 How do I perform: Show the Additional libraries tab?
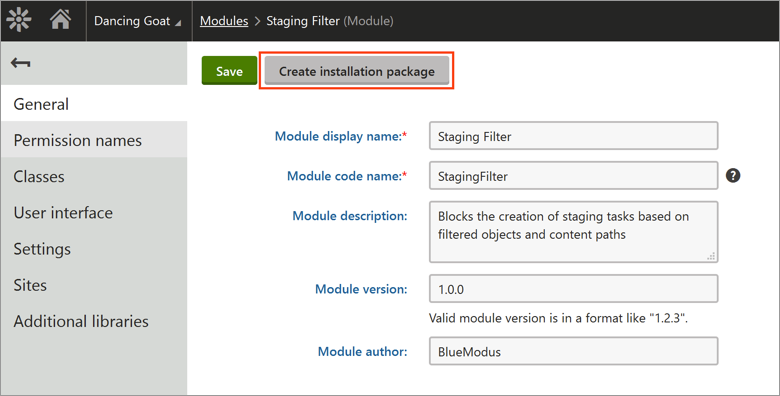point(94,321)
